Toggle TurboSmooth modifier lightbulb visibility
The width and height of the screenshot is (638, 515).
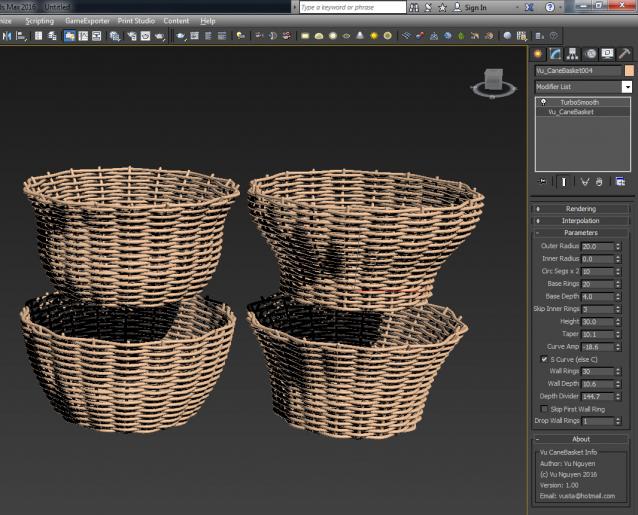pyautogui.click(x=543, y=102)
